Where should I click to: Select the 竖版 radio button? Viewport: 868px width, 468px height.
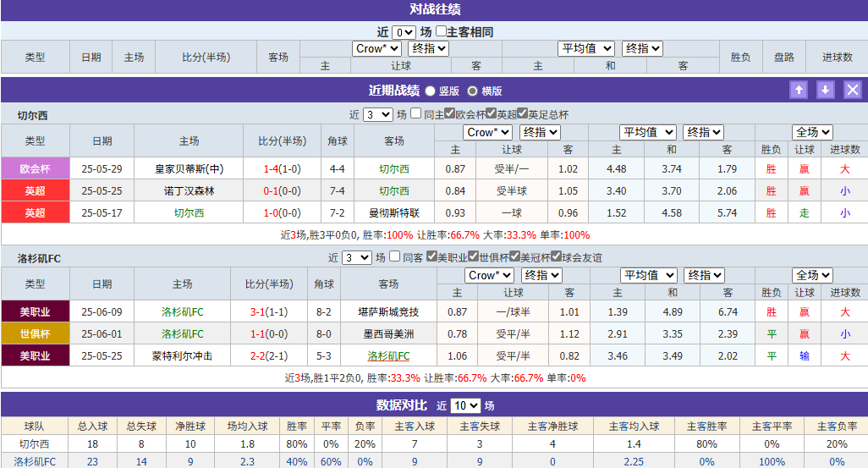[x=431, y=91]
